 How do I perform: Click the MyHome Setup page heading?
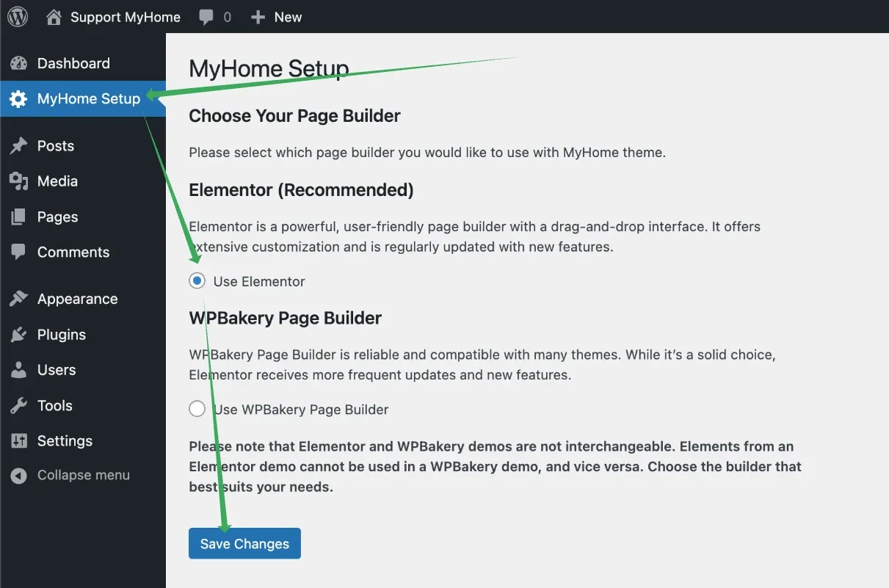[x=269, y=69]
